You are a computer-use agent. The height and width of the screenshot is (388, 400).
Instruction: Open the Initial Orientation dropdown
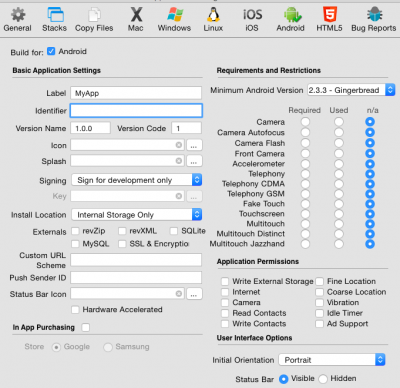point(332,360)
